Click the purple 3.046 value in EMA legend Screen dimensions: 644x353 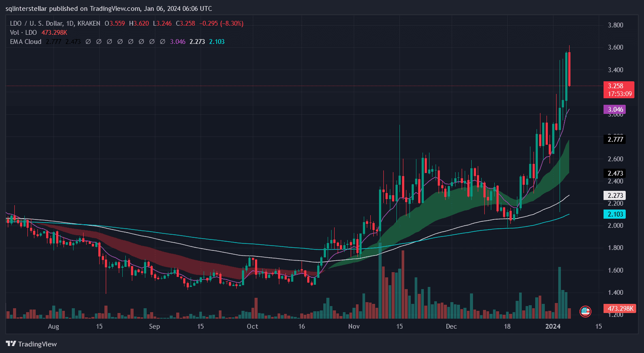click(x=178, y=42)
